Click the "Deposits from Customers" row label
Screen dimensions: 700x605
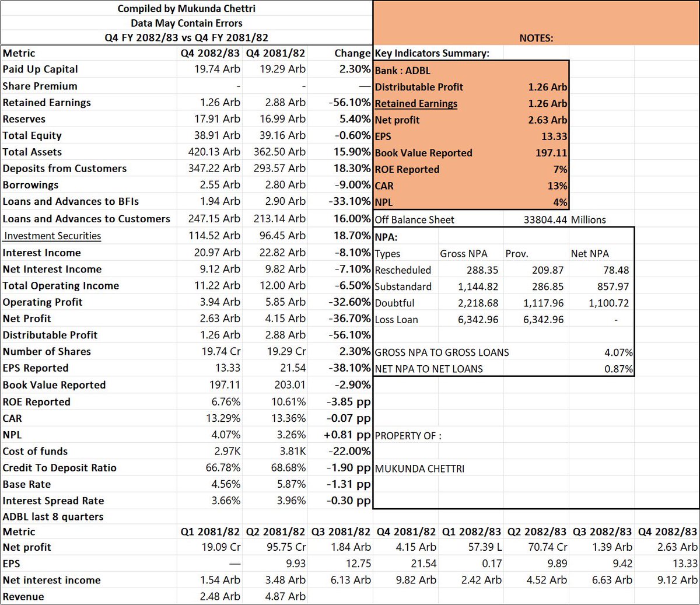[x=65, y=168]
